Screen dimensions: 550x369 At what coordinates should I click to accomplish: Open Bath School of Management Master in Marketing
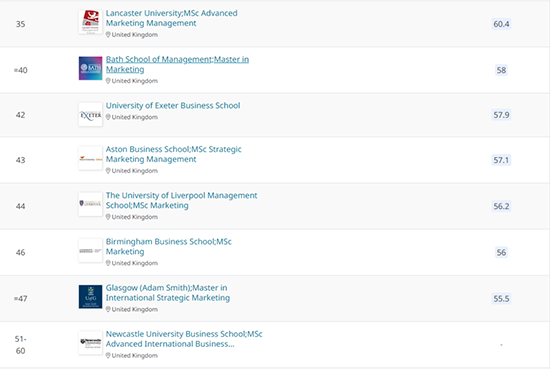pos(177,65)
